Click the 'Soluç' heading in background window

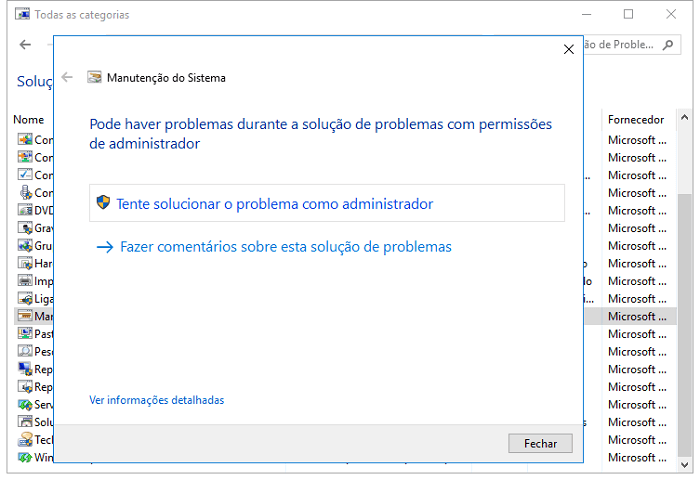[35, 81]
